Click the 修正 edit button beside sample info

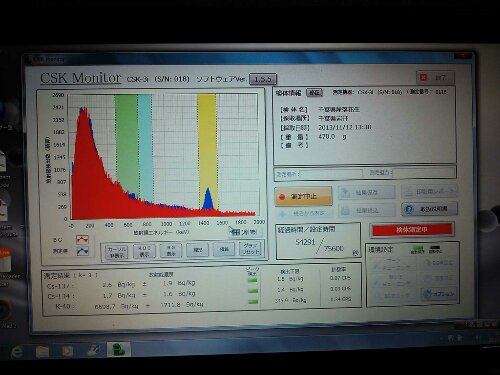pyautogui.click(x=314, y=92)
